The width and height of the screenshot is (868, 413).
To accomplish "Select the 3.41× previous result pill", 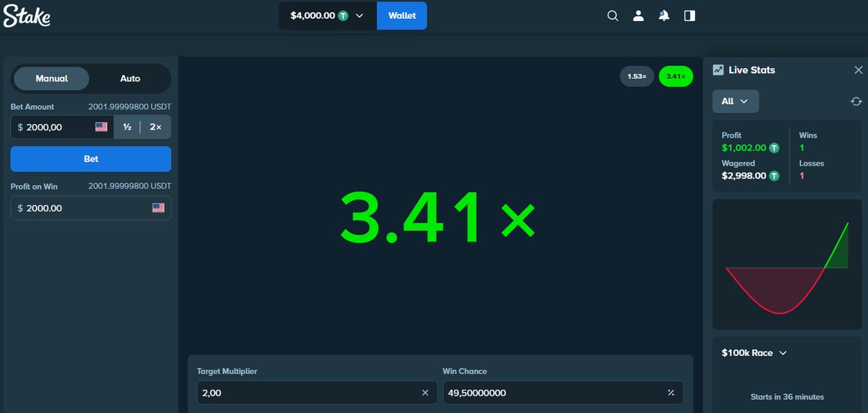I will (x=676, y=76).
